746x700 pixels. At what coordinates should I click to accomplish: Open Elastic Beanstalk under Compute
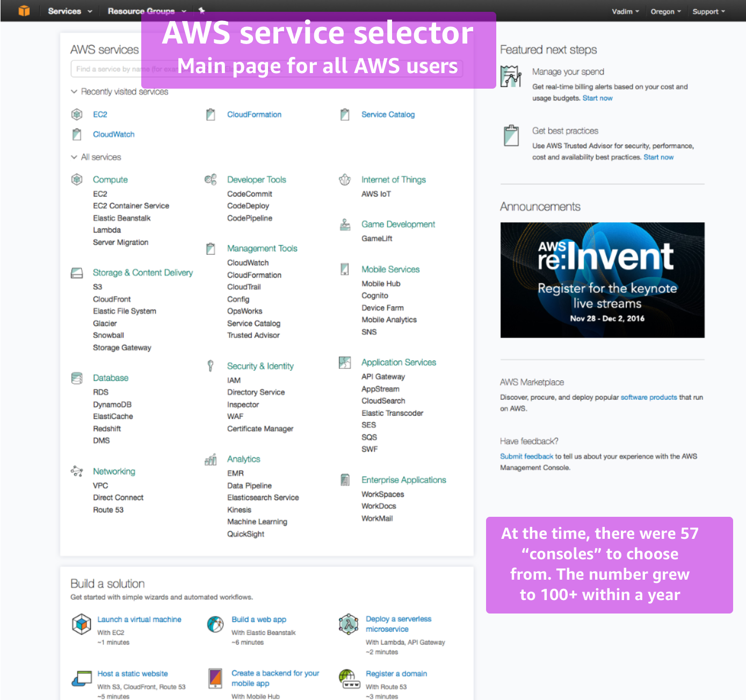(x=122, y=218)
